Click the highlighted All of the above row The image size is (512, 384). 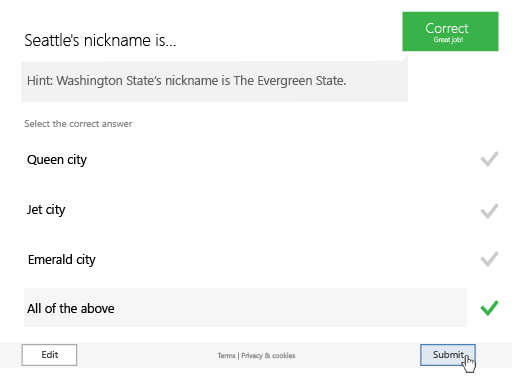tap(245, 308)
